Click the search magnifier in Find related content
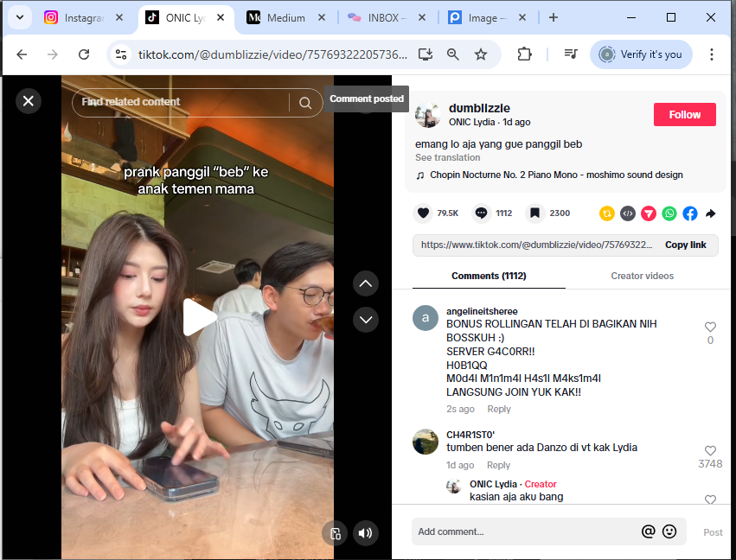Image resolution: width=736 pixels, height=560 pixels. 305,103
